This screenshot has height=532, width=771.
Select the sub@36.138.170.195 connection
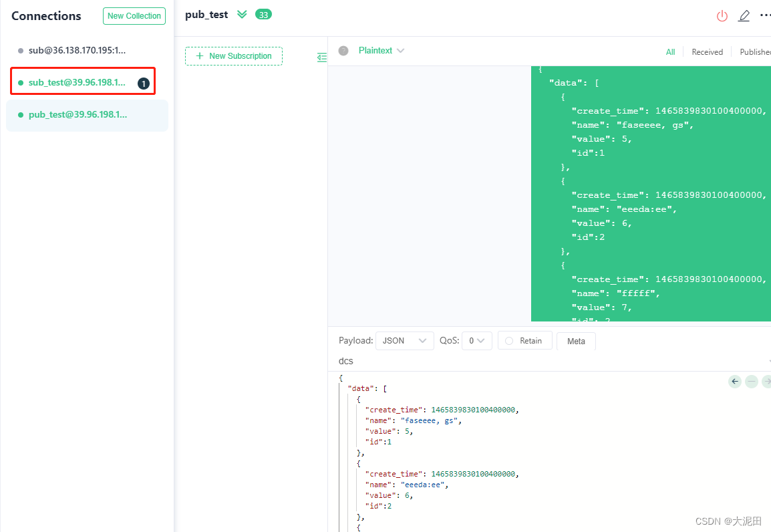tap(87, 51)
